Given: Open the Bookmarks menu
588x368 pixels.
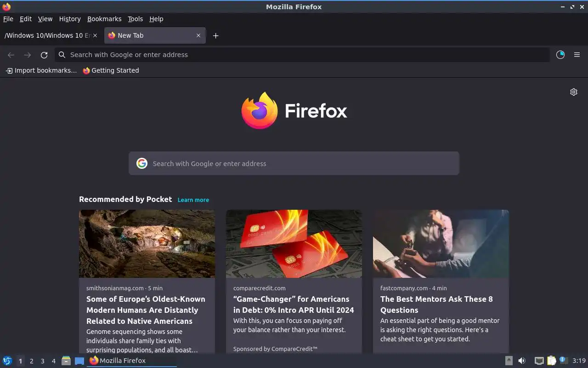Looking at the screenshot, I should click(104, 19).
